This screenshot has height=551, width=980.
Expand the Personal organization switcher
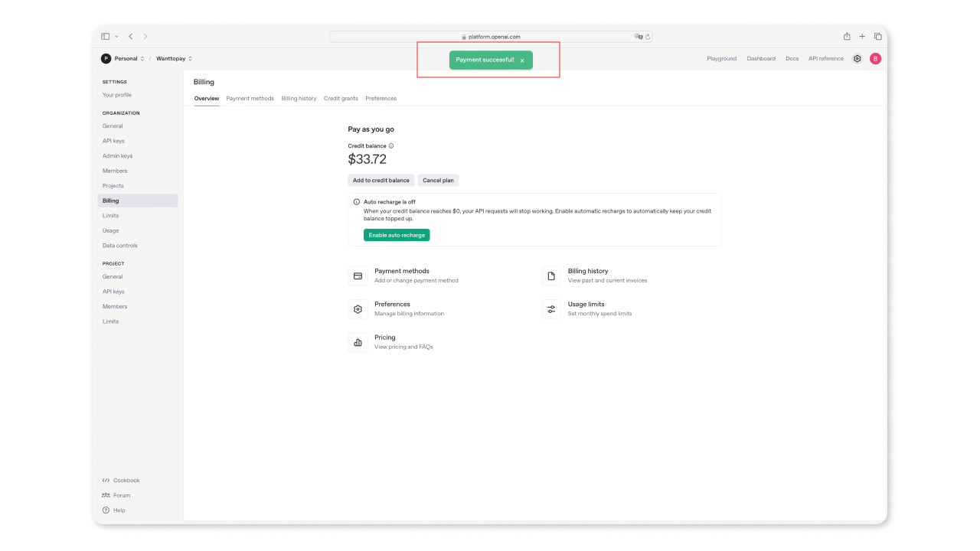pyautogui.click(x=122, y=59)
